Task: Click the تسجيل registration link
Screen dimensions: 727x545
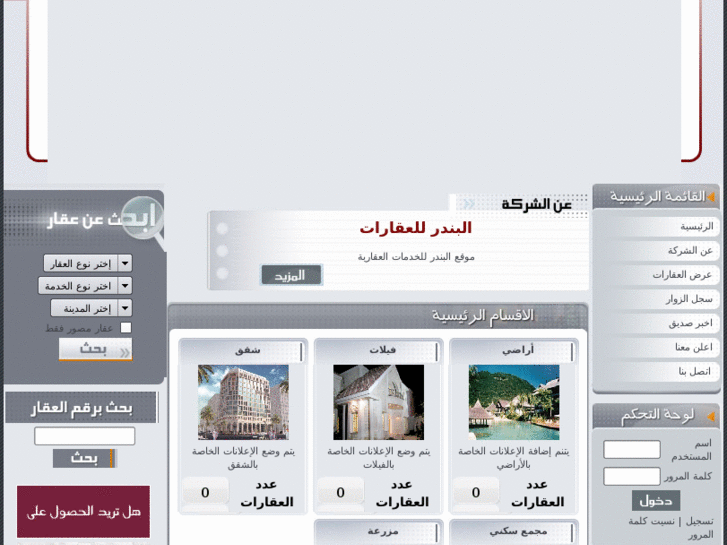Action: point(699,521)
